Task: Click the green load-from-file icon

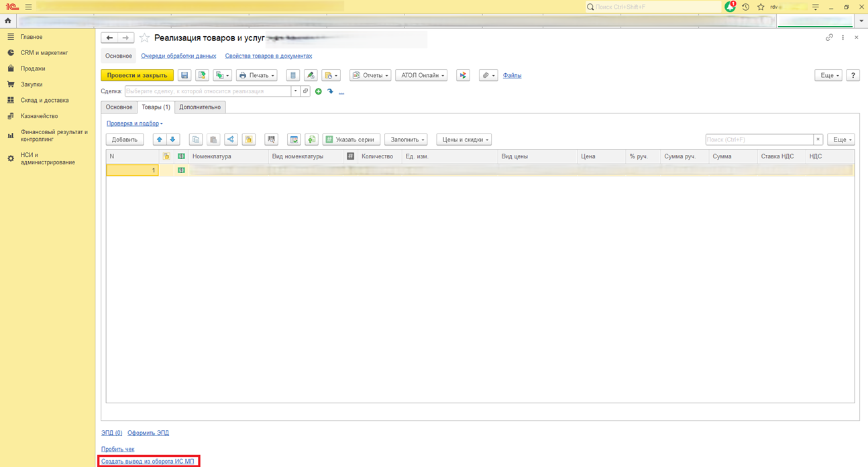Action: point(311,140)
